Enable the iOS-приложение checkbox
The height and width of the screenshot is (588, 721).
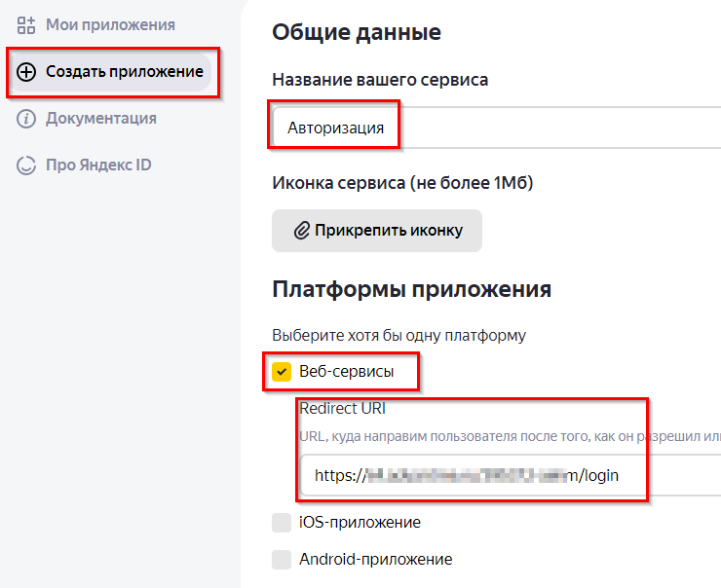pyautogui.click(x=282, y=523)
